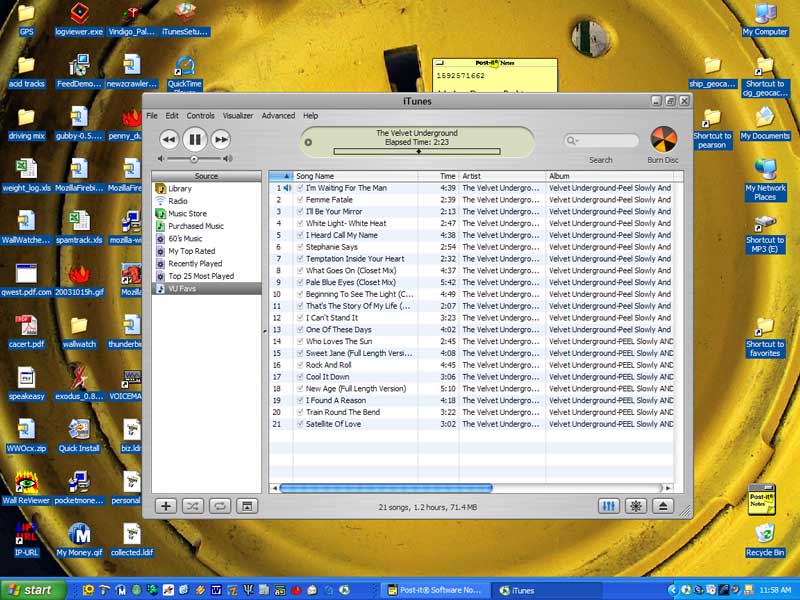Open the Help menu
Viewport: 800px width, 600px height.
[310, 116]
